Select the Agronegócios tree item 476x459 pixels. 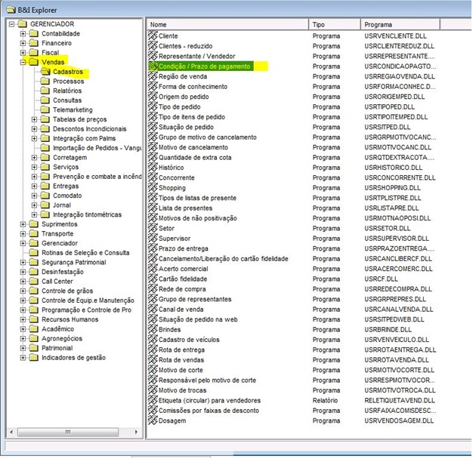click(62, 338)
